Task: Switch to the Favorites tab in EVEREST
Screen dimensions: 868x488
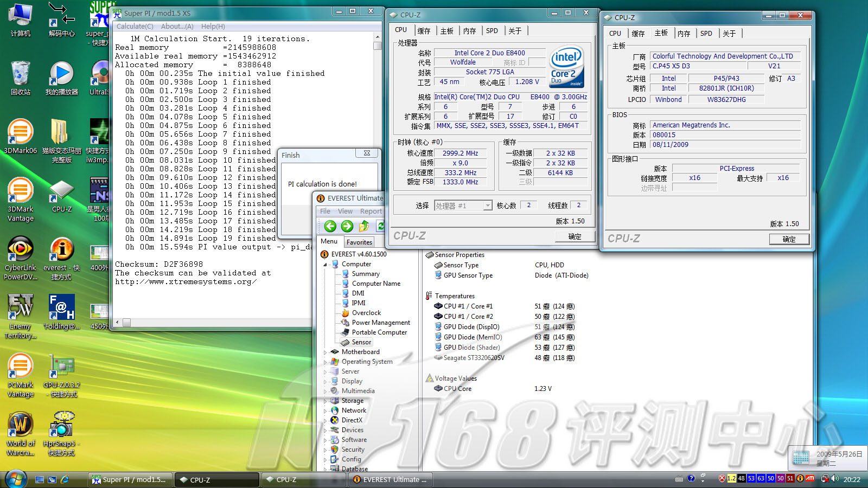Action: click(x=359, y=242)
